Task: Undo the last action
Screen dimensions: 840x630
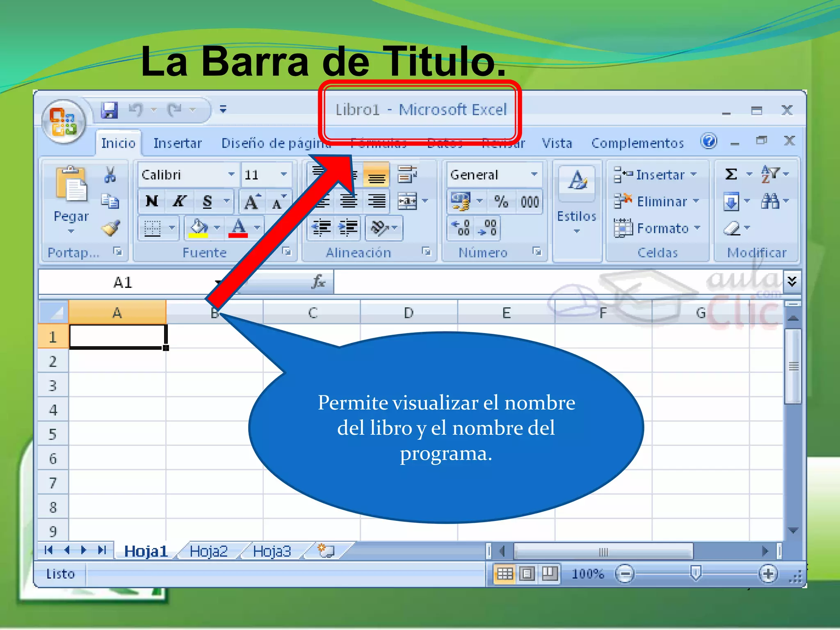Action: click(x=136, y=110)
